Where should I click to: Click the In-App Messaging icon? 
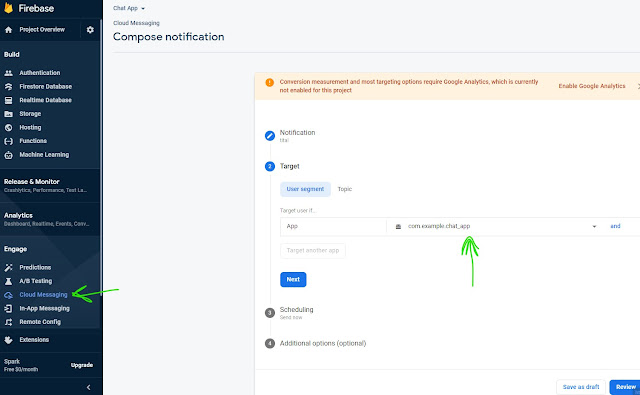click(x=8, y=308)
